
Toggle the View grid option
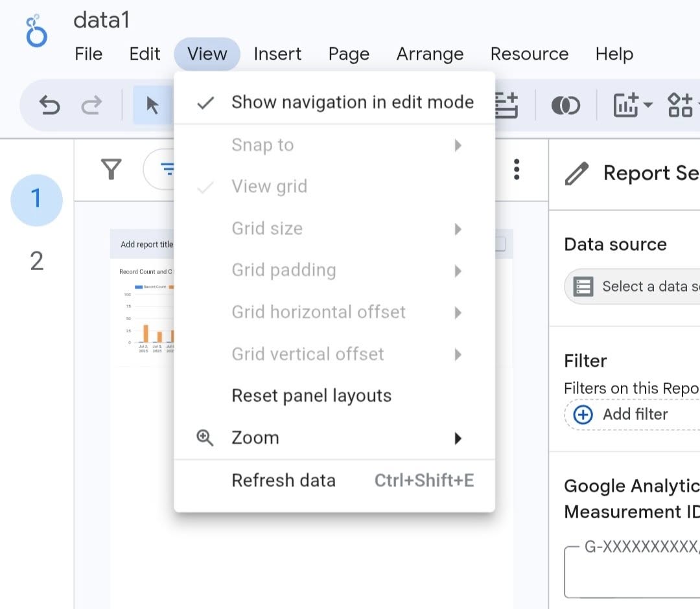pyautogui.click(x=269, y=187)
